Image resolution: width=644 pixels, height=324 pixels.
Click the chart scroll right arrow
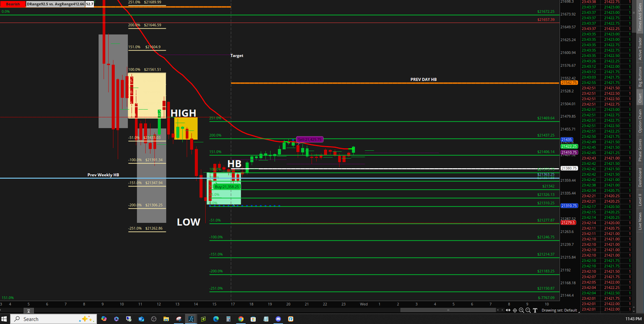point(502,310)
